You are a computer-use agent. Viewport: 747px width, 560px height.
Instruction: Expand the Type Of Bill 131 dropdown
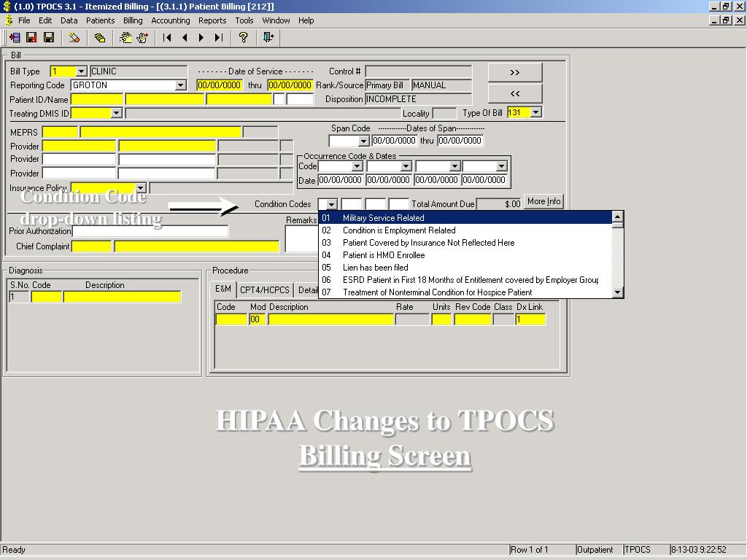[x=536, y=112]
